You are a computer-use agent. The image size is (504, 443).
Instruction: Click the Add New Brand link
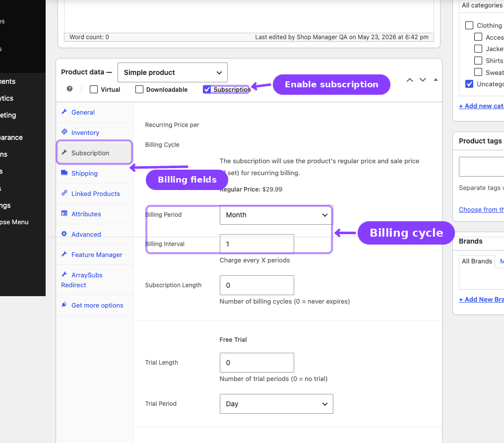pyautogui.click(x=481, y=299)
